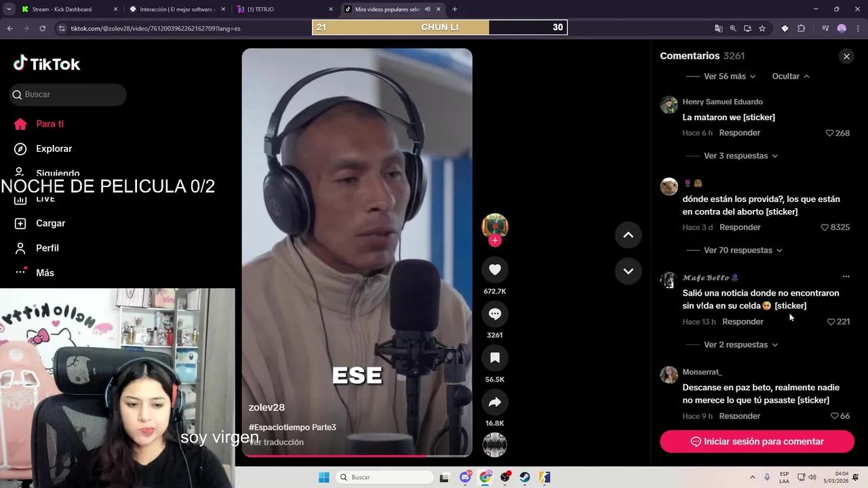Open the spinning sound disc icon
The width and height of the screenshot is (868, 488).
[495, 445]
